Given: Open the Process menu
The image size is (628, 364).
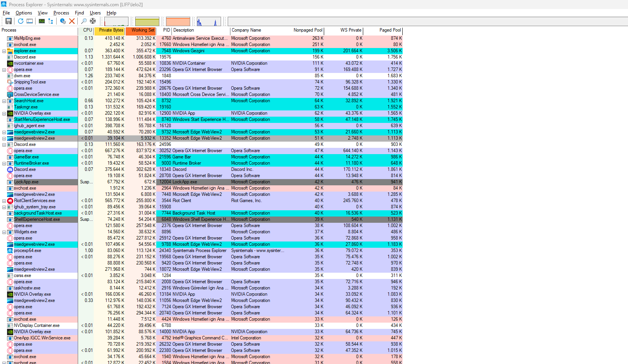Looking at the screenshot, I should pyautogui.click(x=61, y=13).
